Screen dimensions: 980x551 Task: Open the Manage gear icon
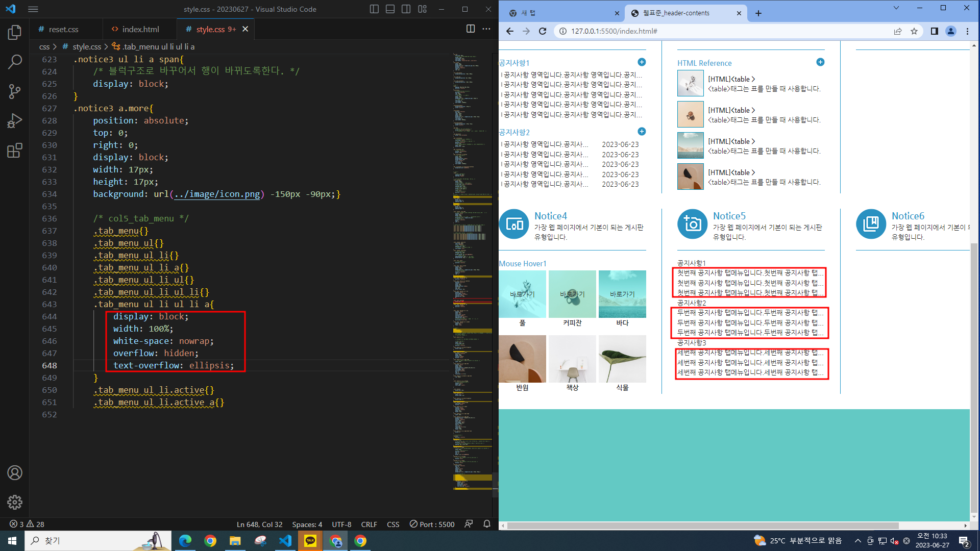click(x=15, y=502)
